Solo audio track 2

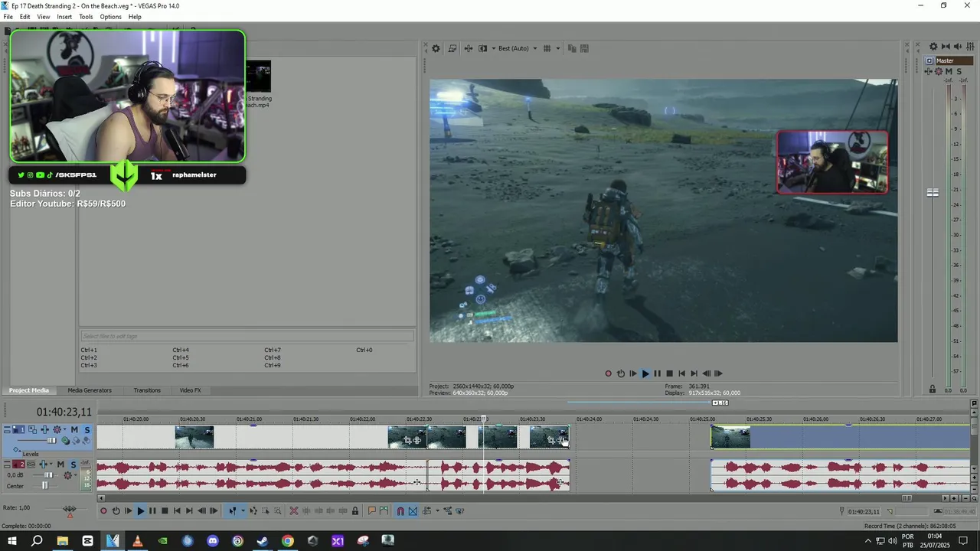click(73, 465)
